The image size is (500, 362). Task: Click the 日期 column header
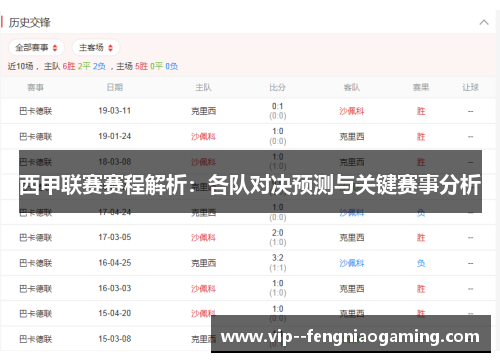(x=115, y=88)
